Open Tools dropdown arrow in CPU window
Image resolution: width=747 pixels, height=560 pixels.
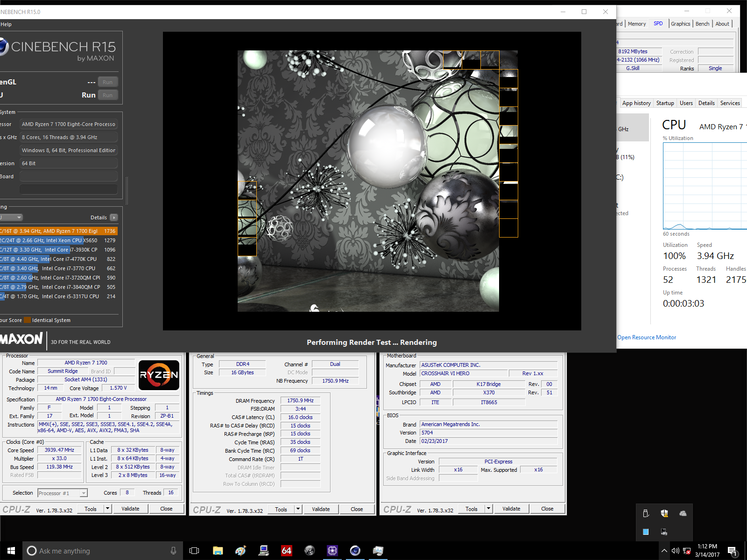[x=107, y=509]
